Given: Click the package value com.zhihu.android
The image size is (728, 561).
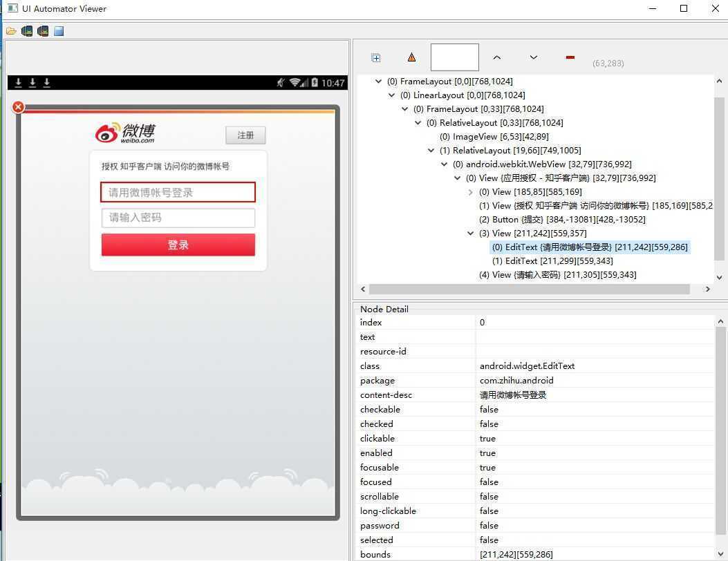Looking at the screenshot, I should pos(516,381).
